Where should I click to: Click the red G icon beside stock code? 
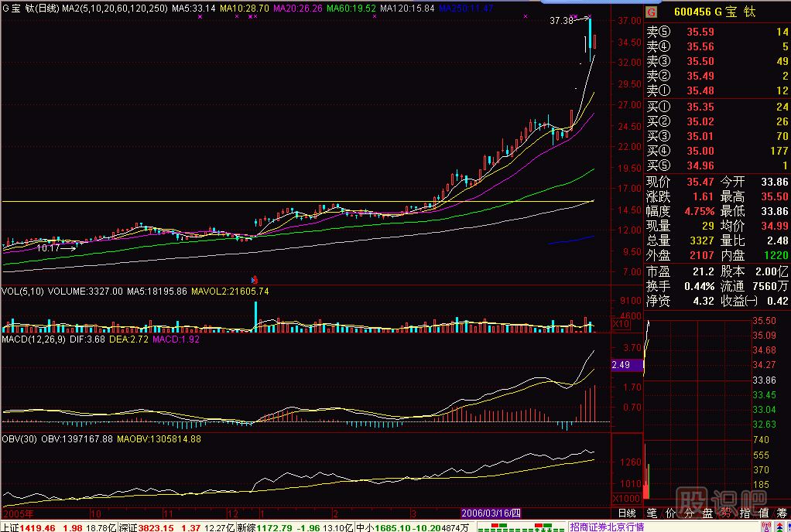click(x=652, y=12)
